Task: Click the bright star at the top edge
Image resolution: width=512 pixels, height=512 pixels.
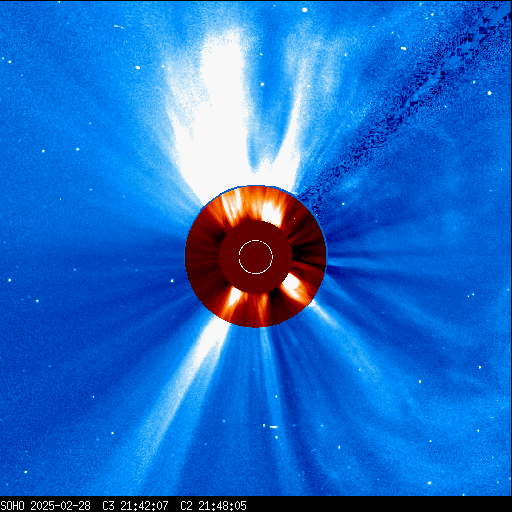Action: point(304,10)
